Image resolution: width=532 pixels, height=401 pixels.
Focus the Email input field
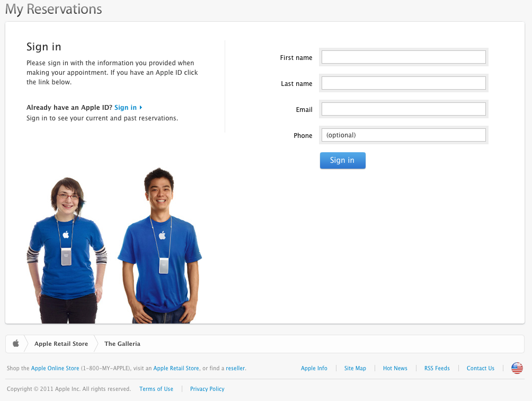tap(403, 109)
